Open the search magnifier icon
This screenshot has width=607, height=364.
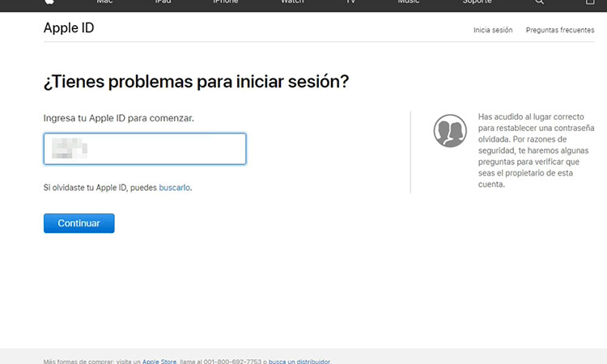point(539,2)
